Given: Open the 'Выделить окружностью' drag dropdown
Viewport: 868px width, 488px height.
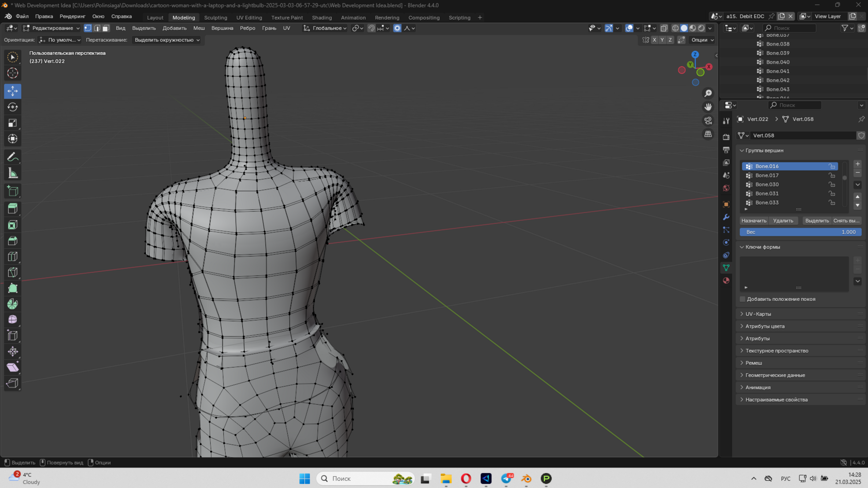Looking at the screenshot, I should tap(166, 40).
